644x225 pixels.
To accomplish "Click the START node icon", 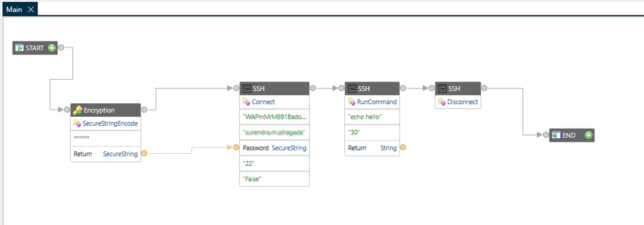I will coord(19,48).
